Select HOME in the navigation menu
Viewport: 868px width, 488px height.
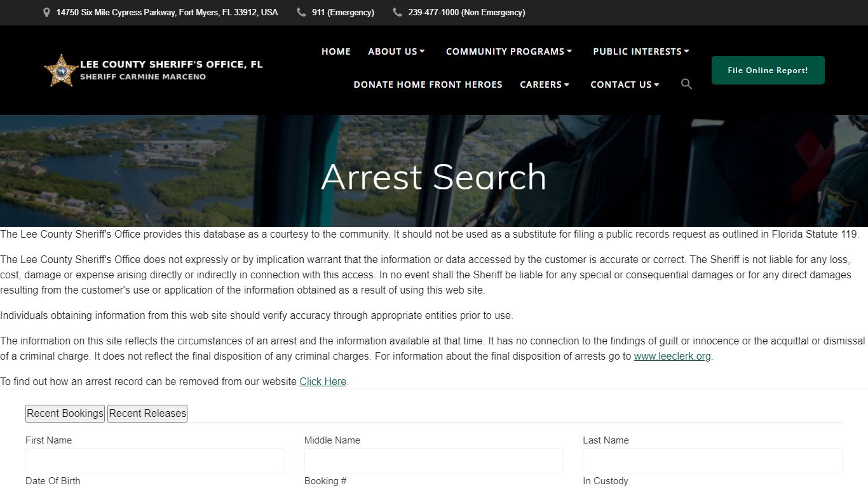(336, 51)
